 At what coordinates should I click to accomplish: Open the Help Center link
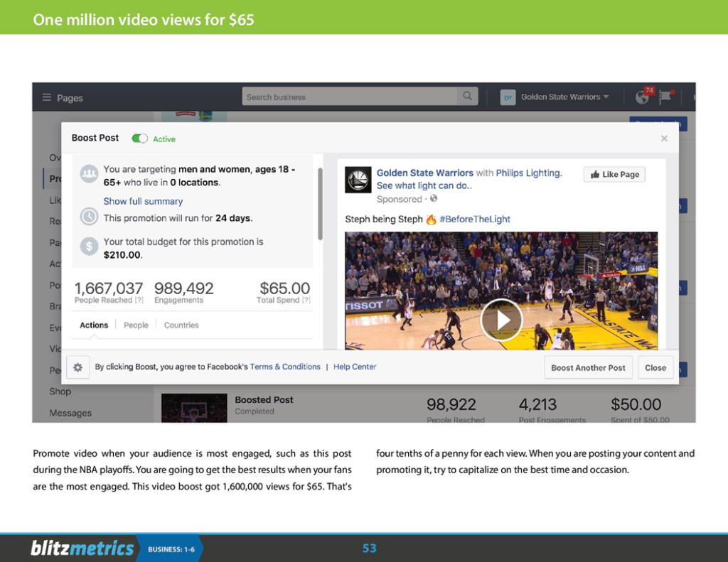click(x=355, y=367)
